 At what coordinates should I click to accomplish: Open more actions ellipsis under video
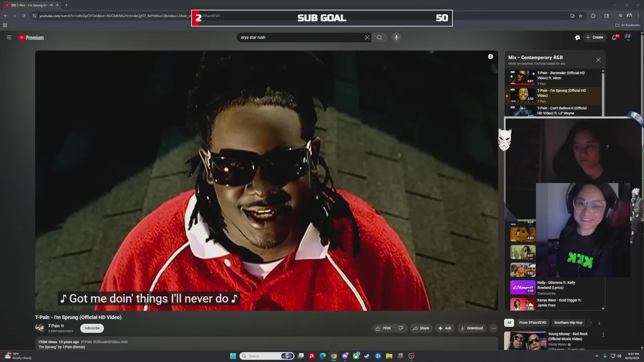[494, 328]
